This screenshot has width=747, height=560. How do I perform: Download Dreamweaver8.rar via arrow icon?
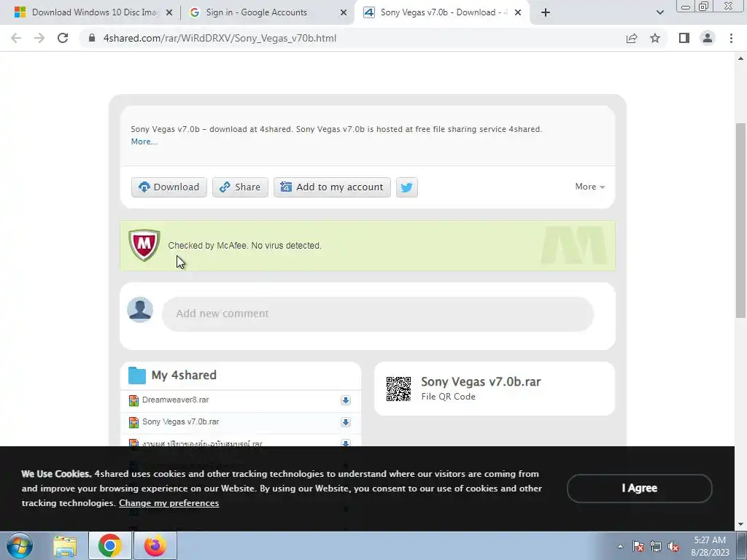tap(346, 400)
